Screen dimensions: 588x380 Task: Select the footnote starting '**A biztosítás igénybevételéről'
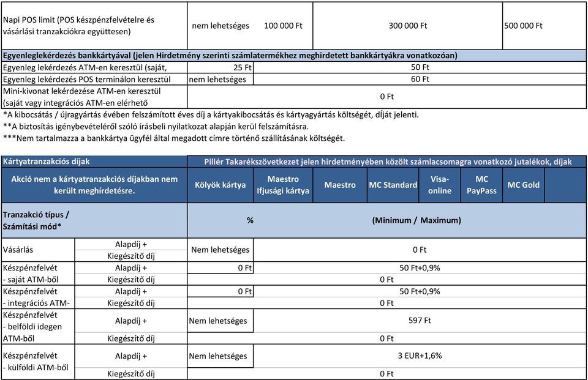point(156,126)
